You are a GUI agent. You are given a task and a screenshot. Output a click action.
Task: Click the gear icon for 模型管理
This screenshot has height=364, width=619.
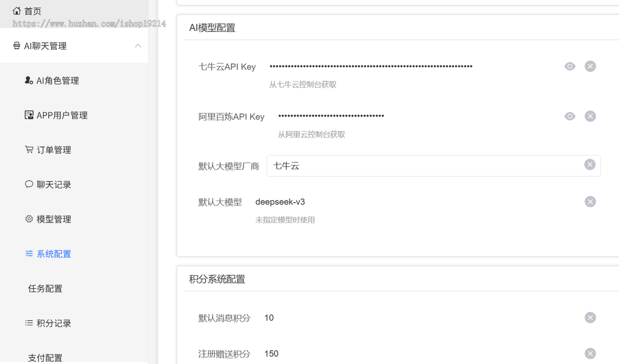point(29,219)
